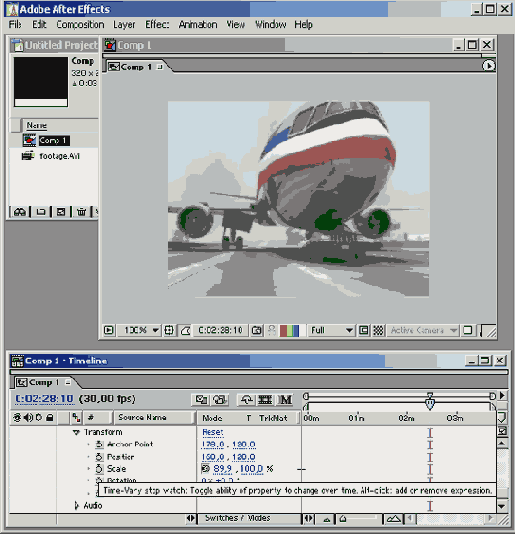Open the Composition menu
The height and width of the screenshot is (534, 515).
(x=80, y=25)
